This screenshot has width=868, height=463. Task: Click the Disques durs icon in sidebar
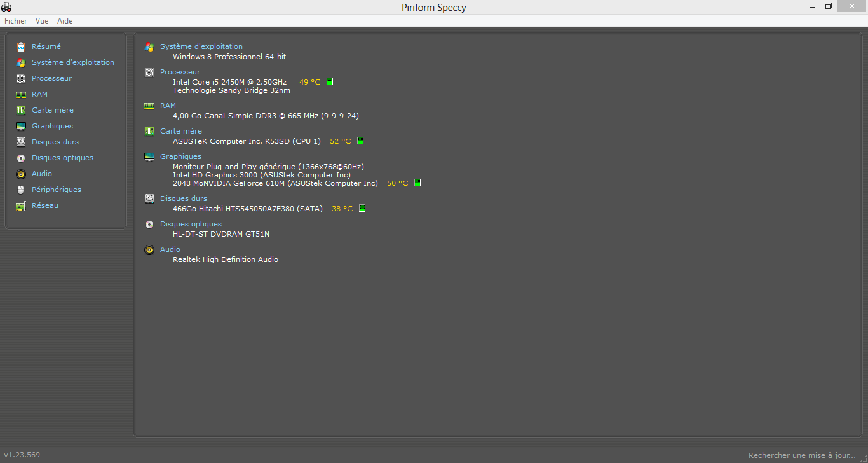pyautogui.click(x=21, y=142)
